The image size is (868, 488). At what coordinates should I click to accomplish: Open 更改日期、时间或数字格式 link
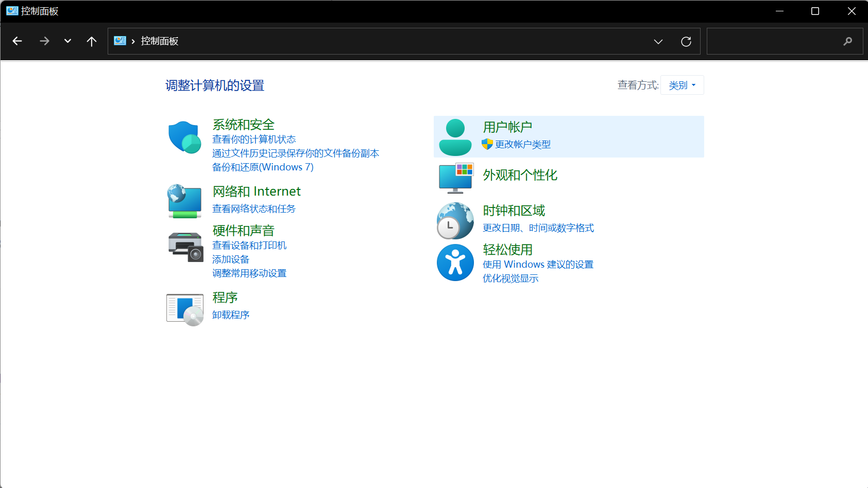pyautogui.click(x=538, y=228)
